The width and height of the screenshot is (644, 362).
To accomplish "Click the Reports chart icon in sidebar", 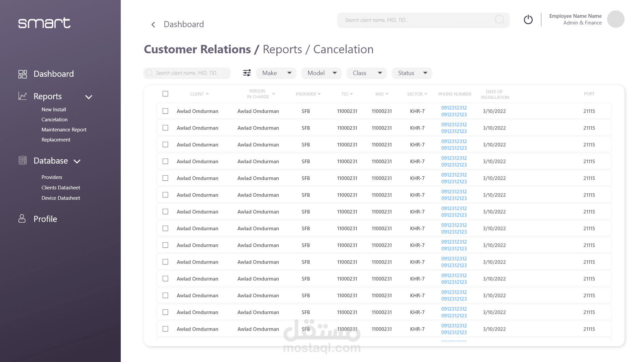I will coord(22,96).
